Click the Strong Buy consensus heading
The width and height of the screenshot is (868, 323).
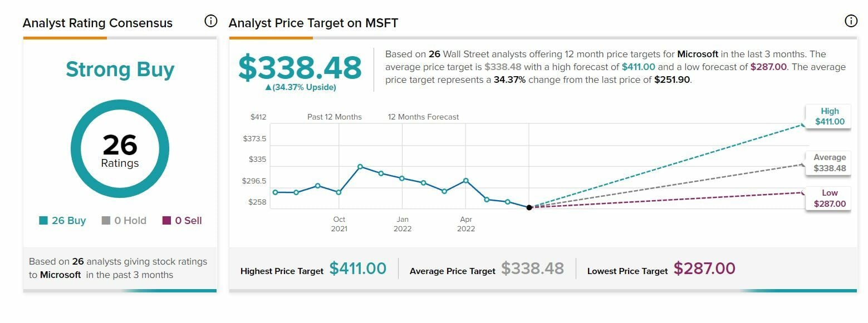120,69
